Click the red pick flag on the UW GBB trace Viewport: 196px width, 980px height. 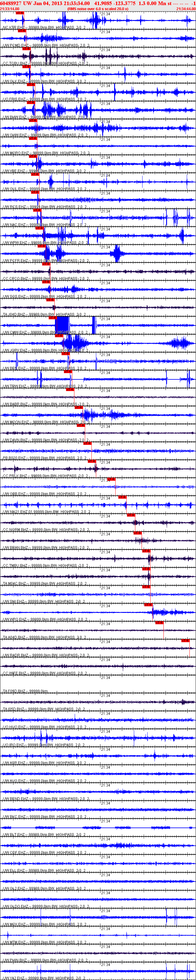pos(111,479)
